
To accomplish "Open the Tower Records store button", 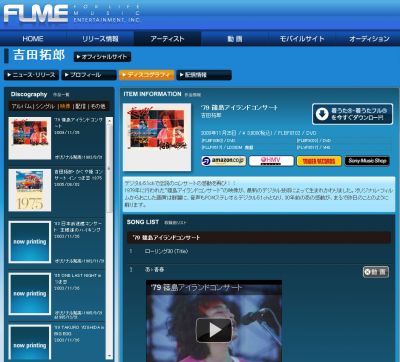I will pyautogui.click(x=319, y=161).
